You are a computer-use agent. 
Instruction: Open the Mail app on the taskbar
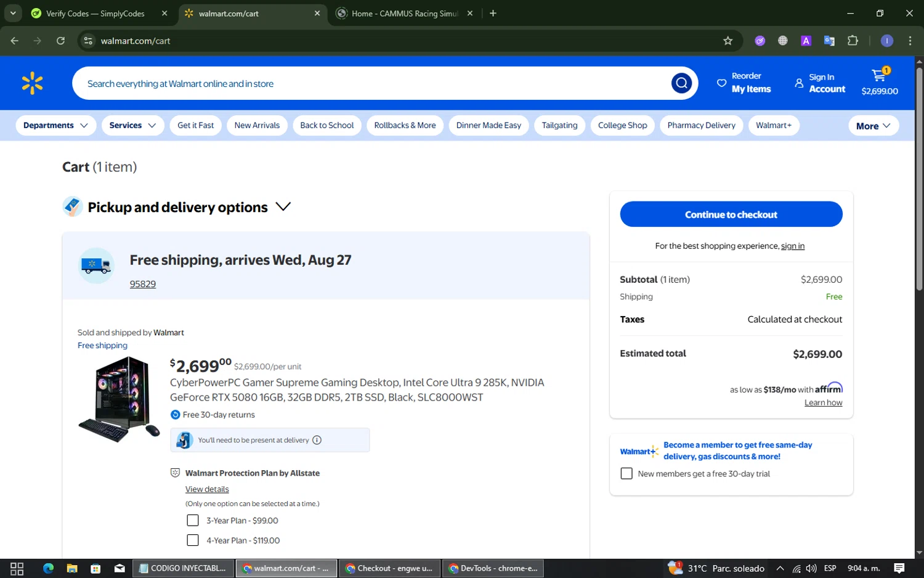tap(120, 568)
